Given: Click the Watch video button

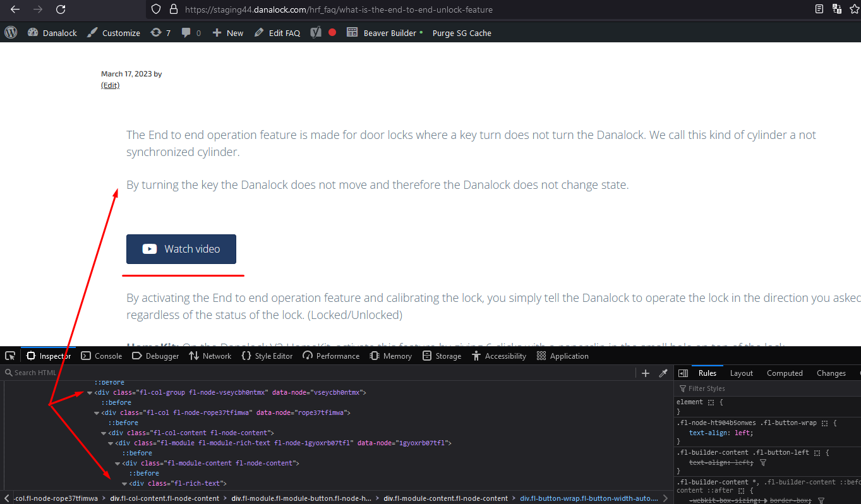Looking at the screenshot, I should (x=181, y=249).
